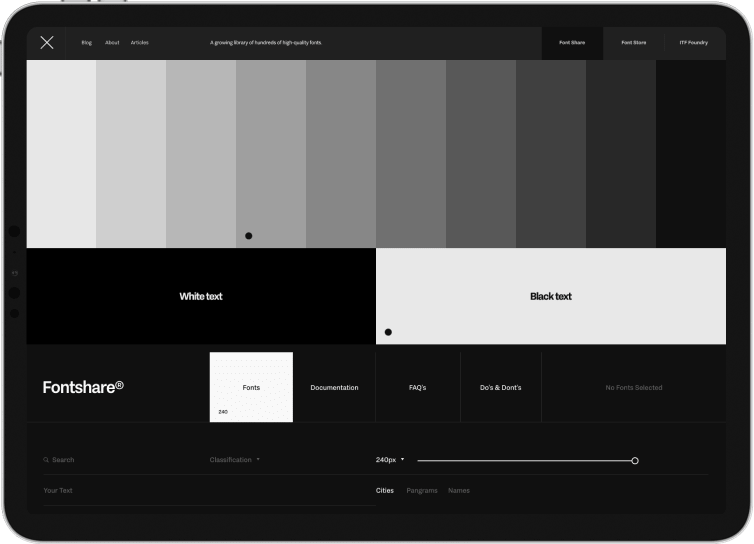Open the Articles link
754x544 pixels.
140,43
